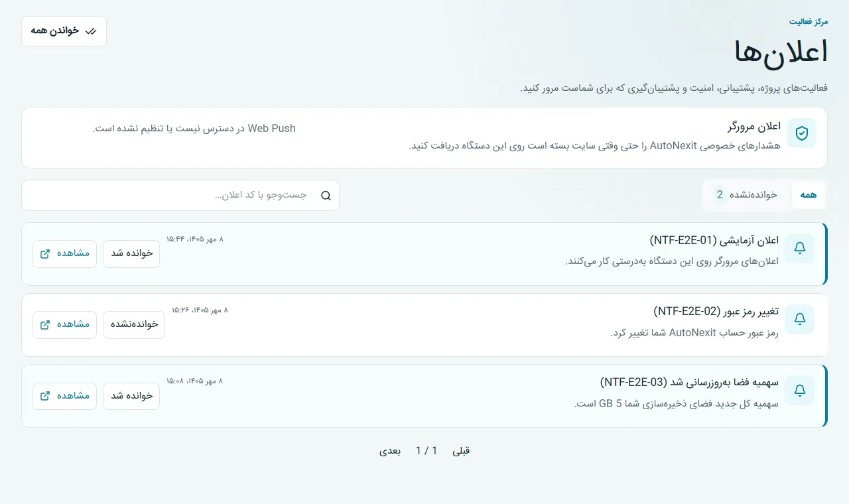
Task: Switch to the همه tab
Action: coord(808,195)
